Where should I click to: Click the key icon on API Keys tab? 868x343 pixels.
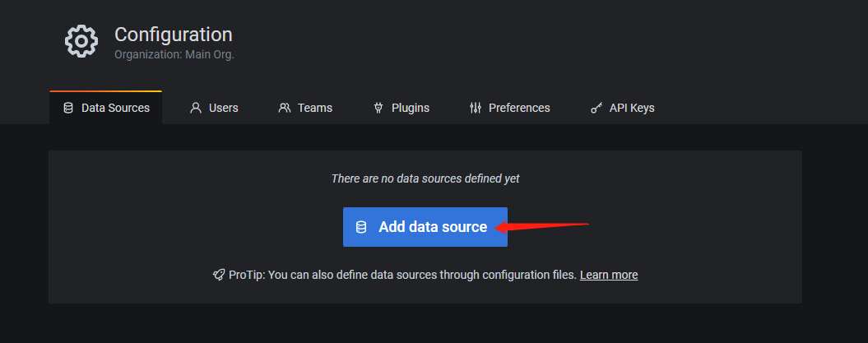(596, 108)
